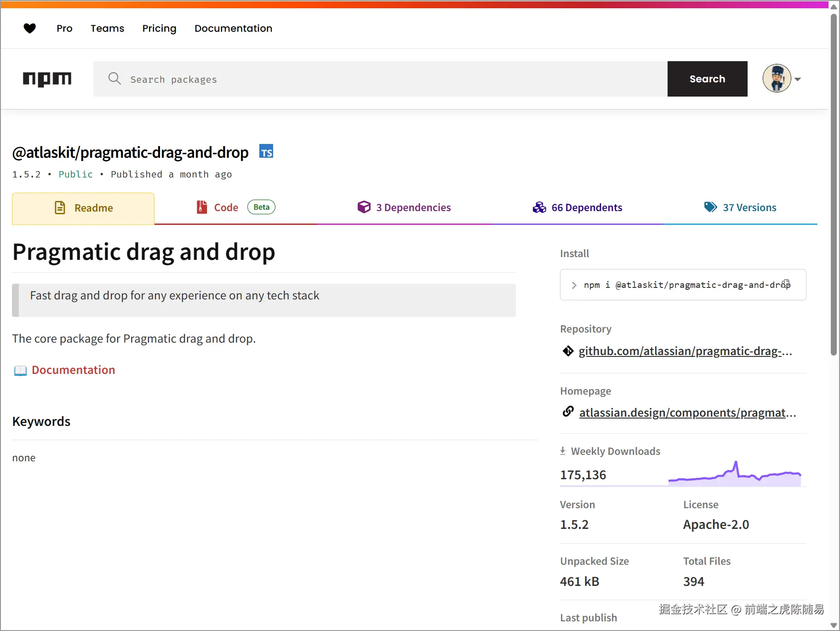840x631 pixels.
Task: Click the black heart icon
Action: (30, 29)
